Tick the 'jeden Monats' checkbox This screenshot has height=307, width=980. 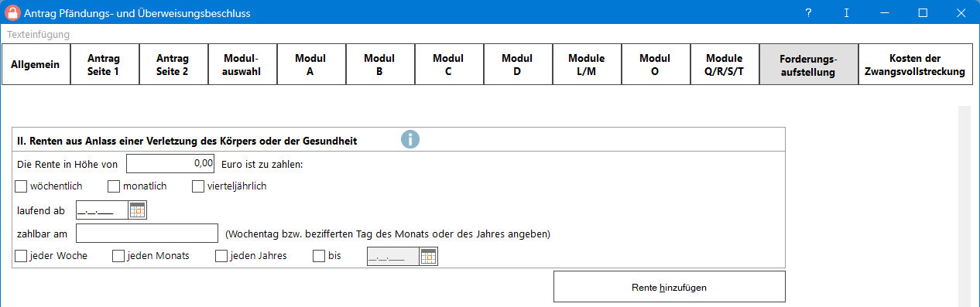(x=118, y=256)
